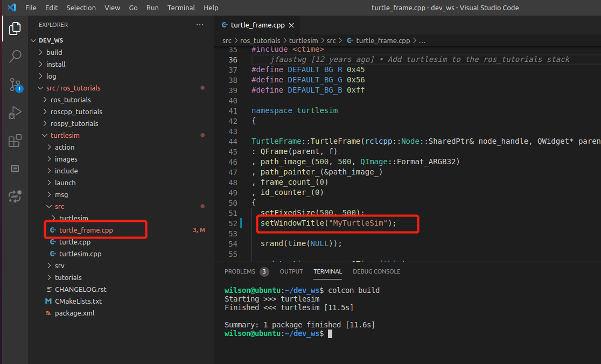Open Source Control view with one change
Screen dimensions: 601x364
pos(15,85)
